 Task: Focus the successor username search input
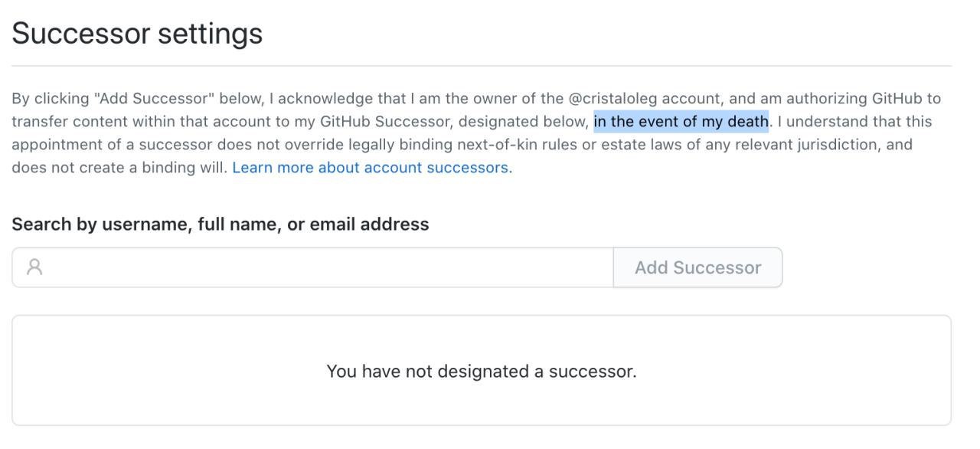point(312,267)
